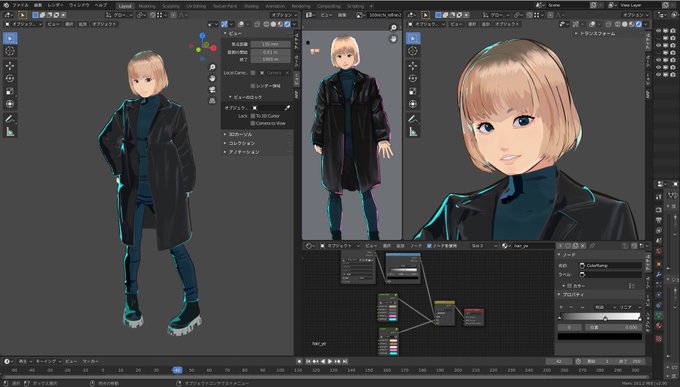
Task: Click the blue Z axis gizmo handle
Action: click(x=202, y=35)
